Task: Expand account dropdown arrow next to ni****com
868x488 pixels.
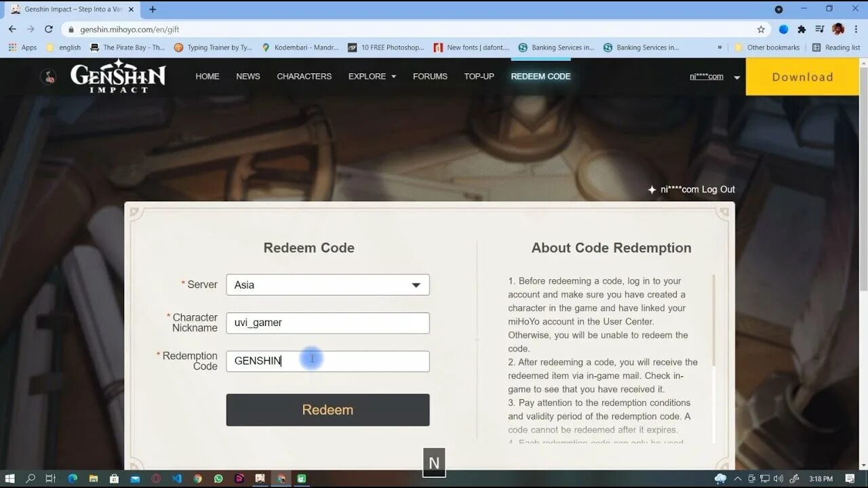Action: click(736, 77)
